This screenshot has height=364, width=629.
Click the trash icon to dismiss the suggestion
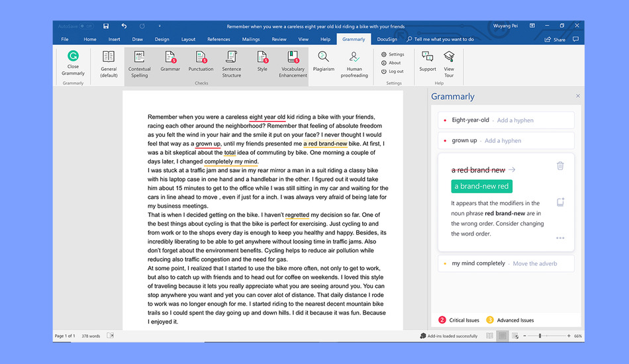[560, 166]
